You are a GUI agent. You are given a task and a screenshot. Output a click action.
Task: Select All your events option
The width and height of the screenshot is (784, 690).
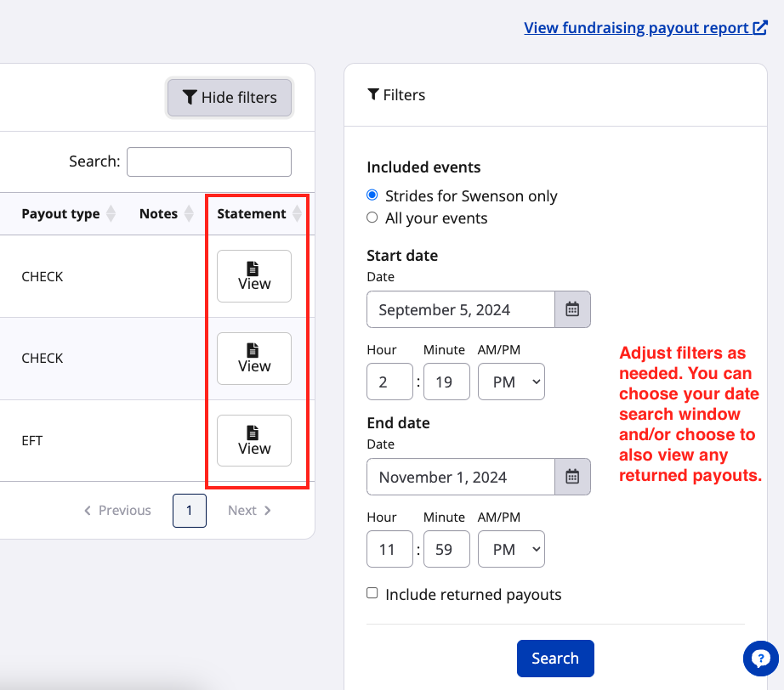(x=372, y=218)
